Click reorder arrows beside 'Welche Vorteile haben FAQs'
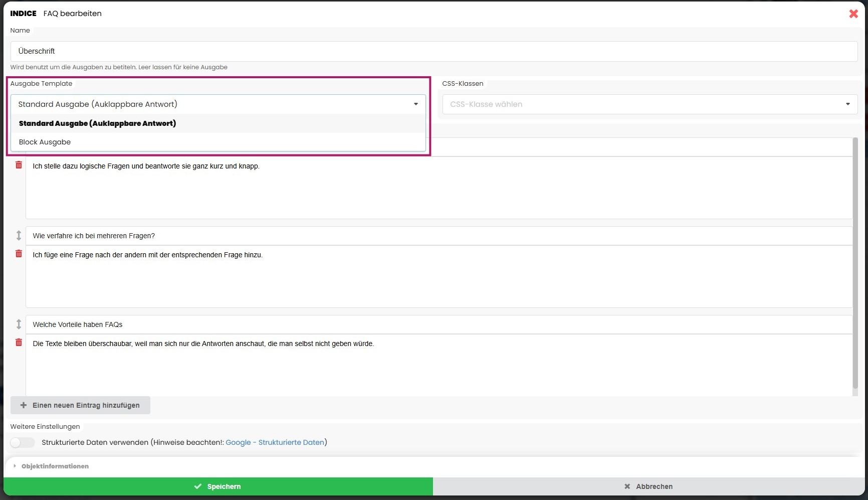Image resolution: width=868 pixels, height=500 pixels. [19, 324]
